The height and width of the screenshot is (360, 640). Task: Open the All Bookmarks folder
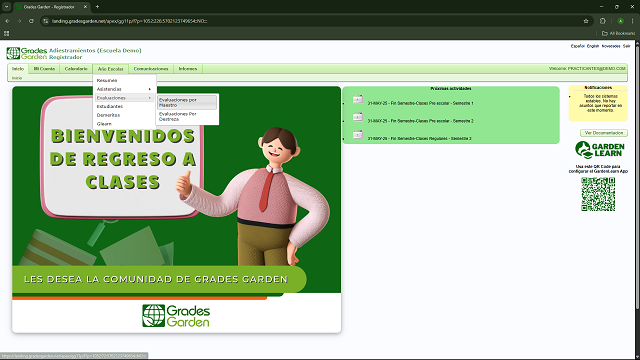618,33
